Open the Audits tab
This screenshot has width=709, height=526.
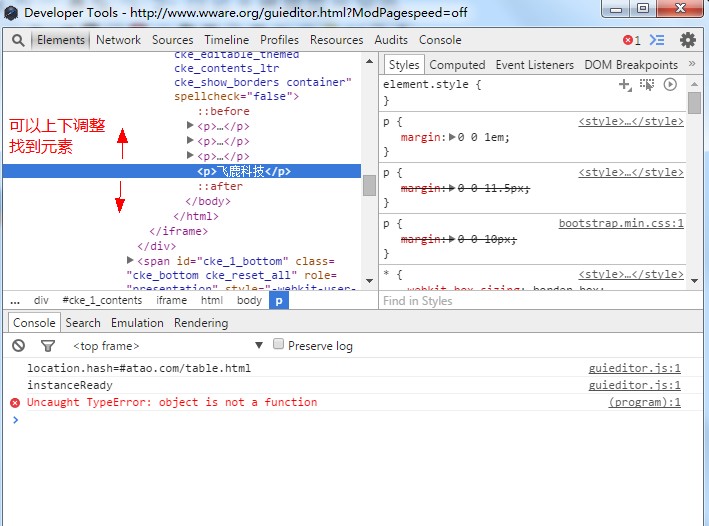pyautogui.click(x=391, y=40)
